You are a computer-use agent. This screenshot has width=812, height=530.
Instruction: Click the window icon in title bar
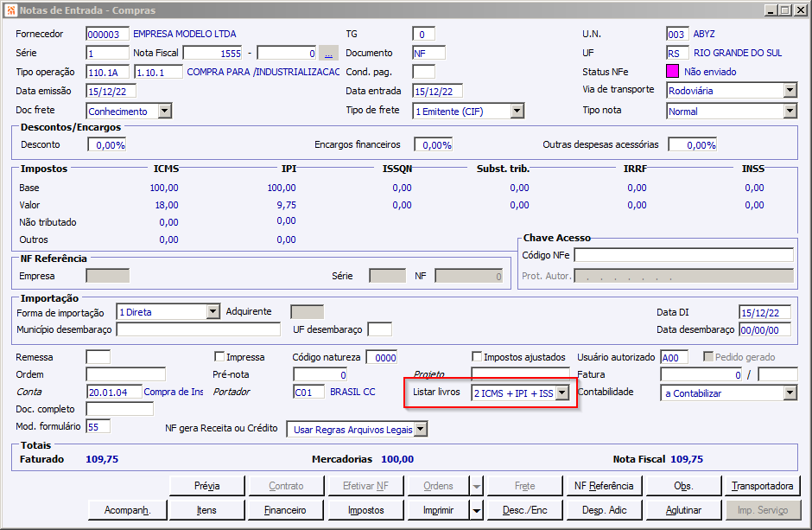point(10,10)
